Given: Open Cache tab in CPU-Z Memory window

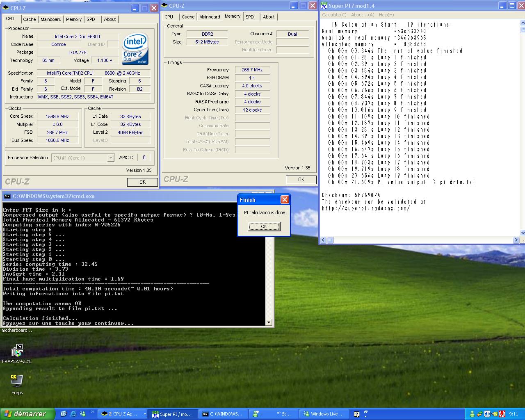Looking at the screenshot, I should [x=188, y=17].
